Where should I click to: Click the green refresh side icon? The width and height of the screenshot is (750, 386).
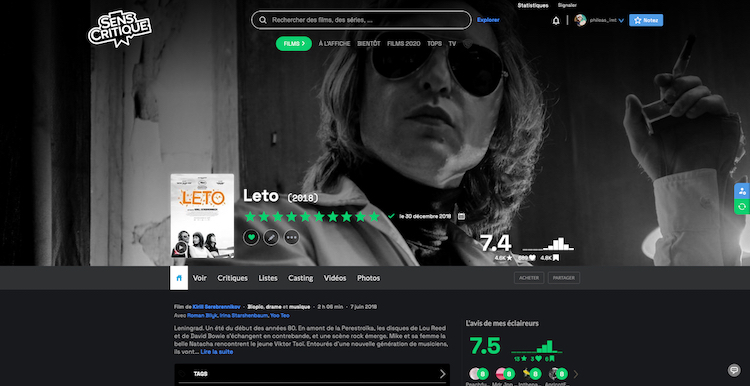742,207
